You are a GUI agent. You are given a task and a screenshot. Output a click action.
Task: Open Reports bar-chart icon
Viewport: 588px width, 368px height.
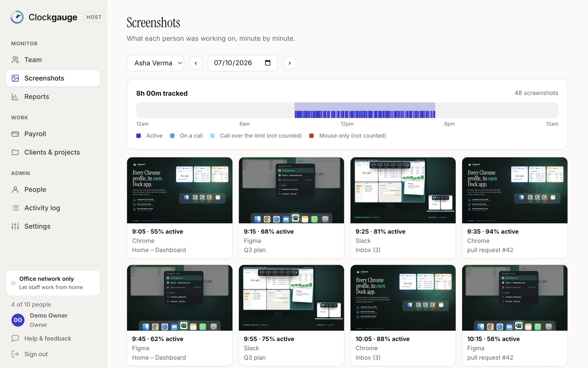click(x=15, y=96)
